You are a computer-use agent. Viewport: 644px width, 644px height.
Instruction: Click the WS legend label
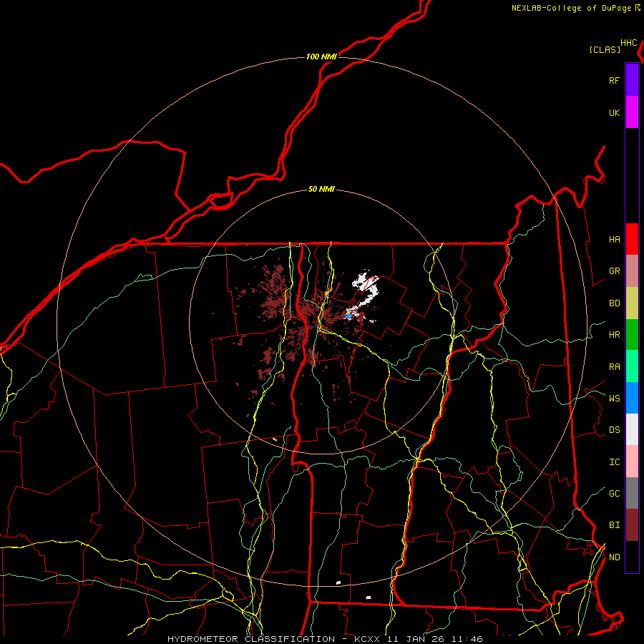[614, 399]
